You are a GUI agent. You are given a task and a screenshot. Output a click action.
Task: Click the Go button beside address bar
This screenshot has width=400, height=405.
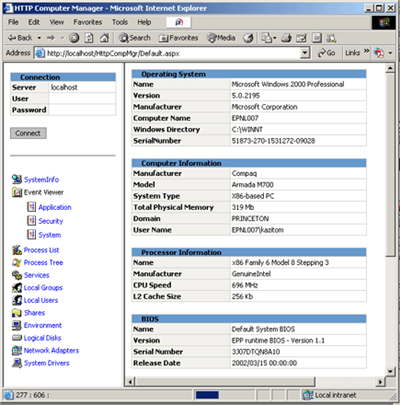(x=327, y=53)
